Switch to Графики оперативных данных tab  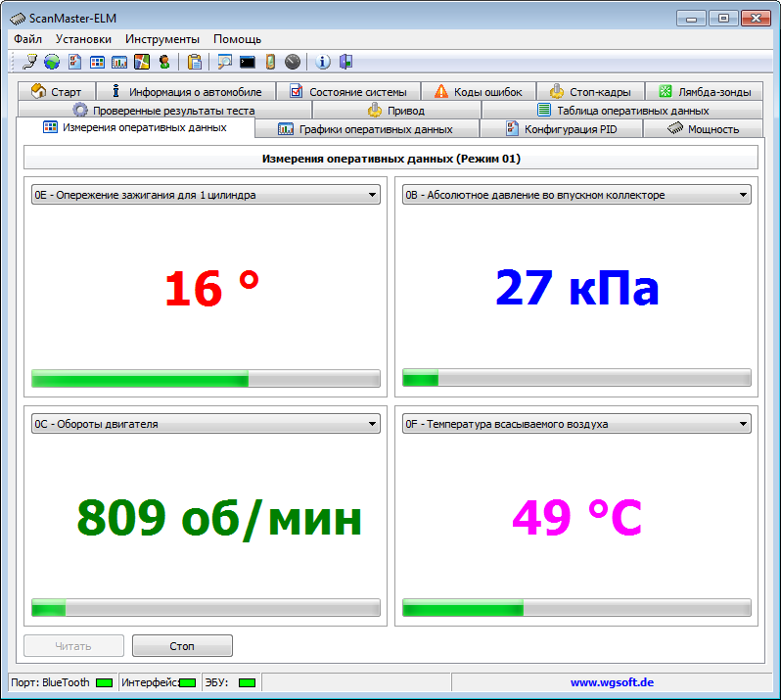[367, 129]
